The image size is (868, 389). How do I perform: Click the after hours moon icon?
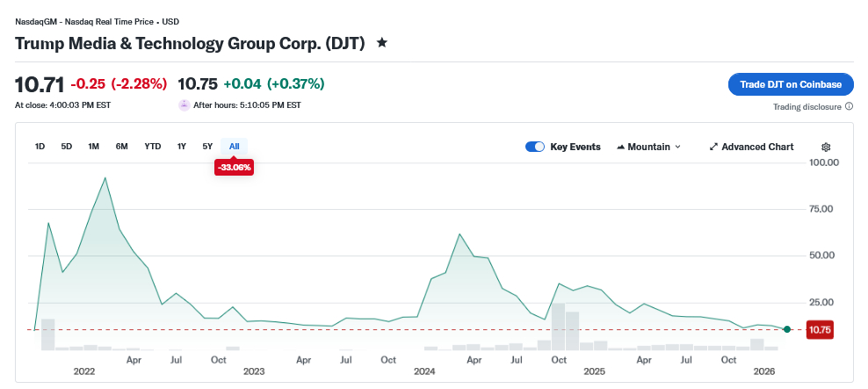click(x=184, y=104)
